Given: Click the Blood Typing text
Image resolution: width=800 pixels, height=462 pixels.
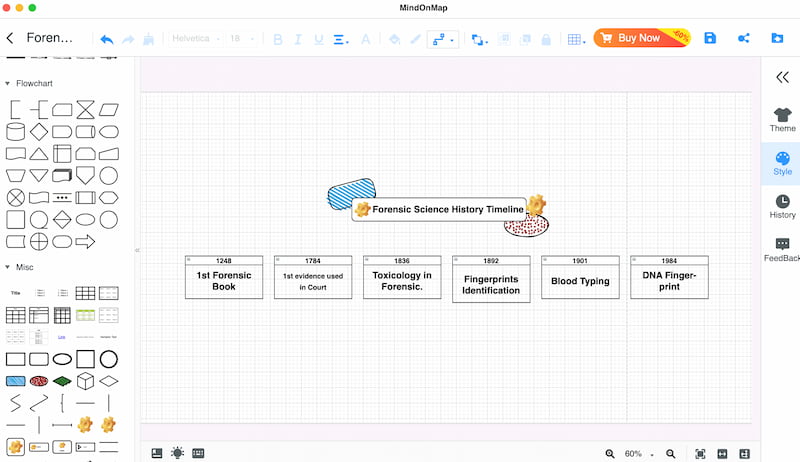Looking at the screenshot, I should point(580,281).
